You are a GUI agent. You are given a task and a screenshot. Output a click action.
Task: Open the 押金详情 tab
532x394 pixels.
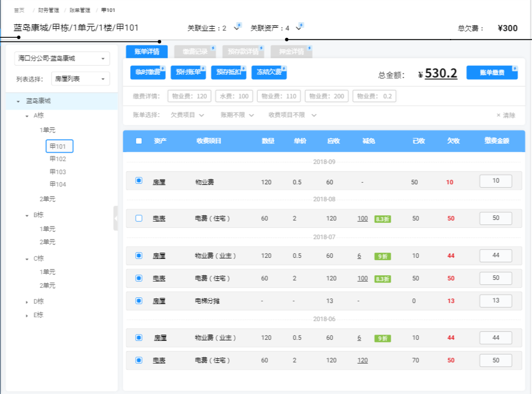291,51
